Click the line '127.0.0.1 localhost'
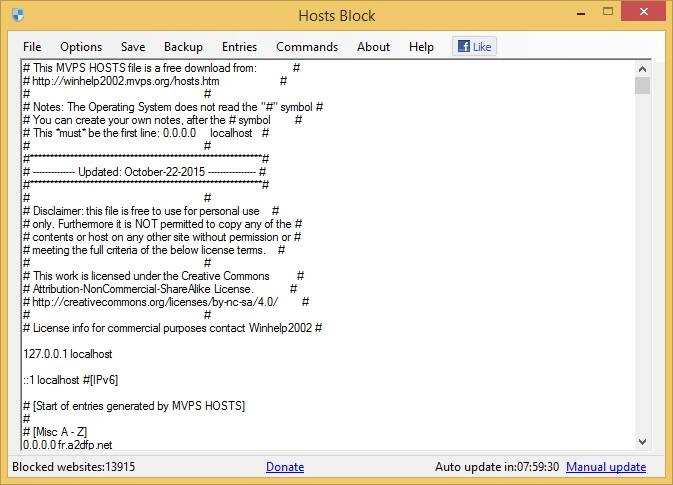Screen dimensions: 673x485 (x=67, y=354)
